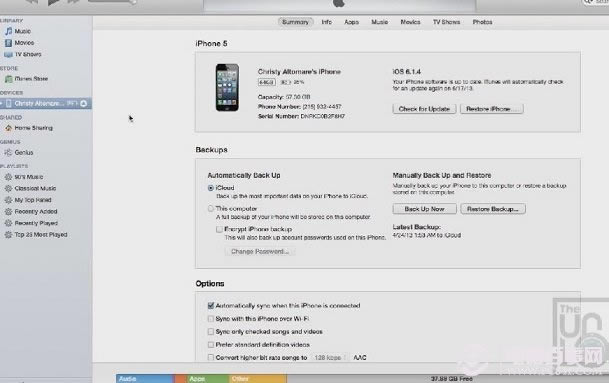
Task: Open the Movies library icon
Action: 8,43
